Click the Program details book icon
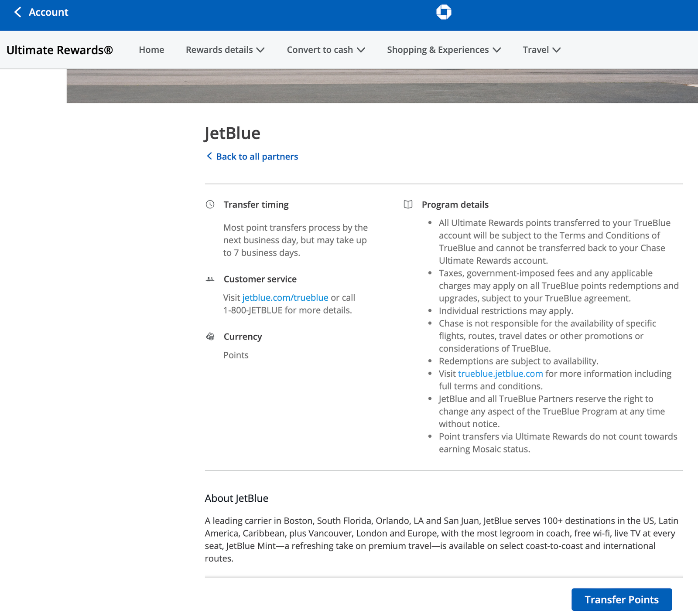The image size is (698, 616). (x=408, y=204)
